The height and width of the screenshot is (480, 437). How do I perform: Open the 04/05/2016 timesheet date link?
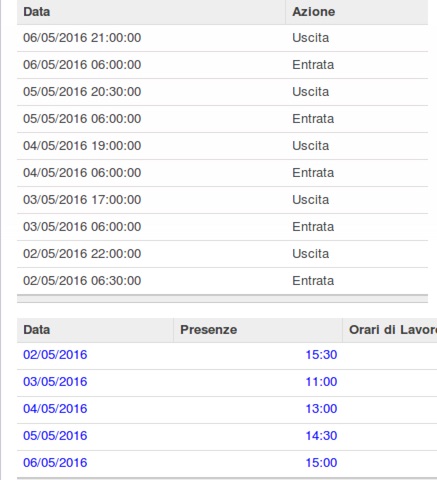click(55, 409)
